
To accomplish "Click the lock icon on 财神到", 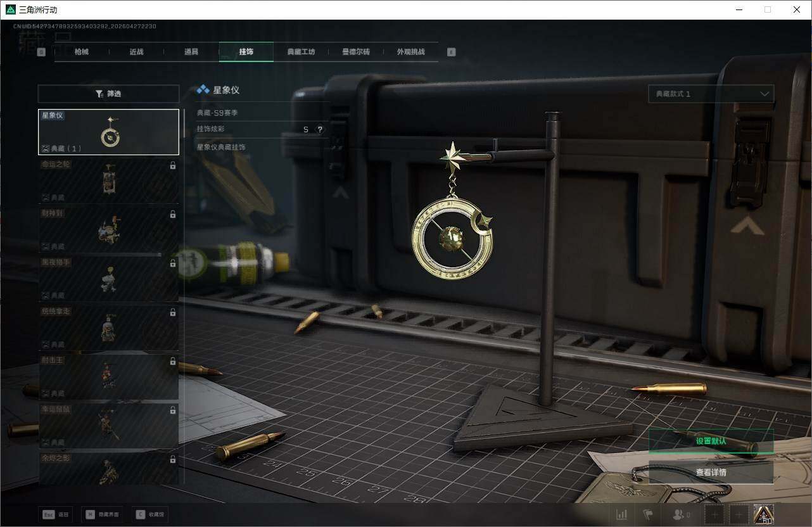I will coord(173,215).
